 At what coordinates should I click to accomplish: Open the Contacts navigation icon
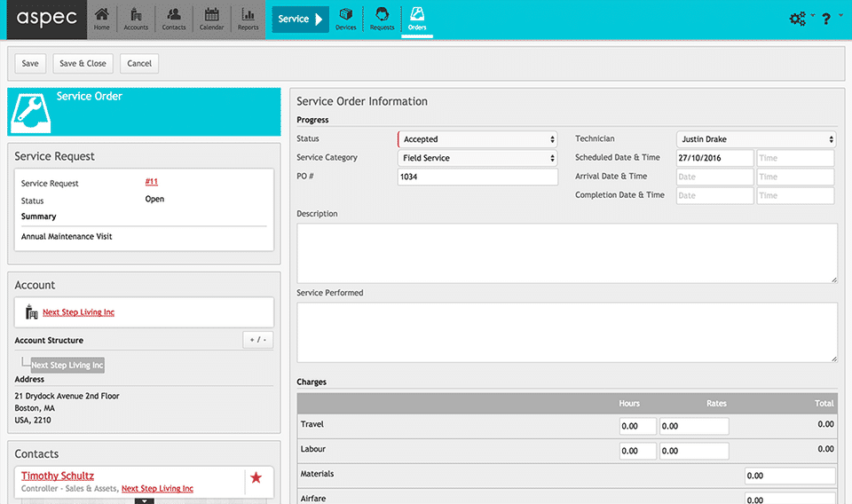point(174,19)
